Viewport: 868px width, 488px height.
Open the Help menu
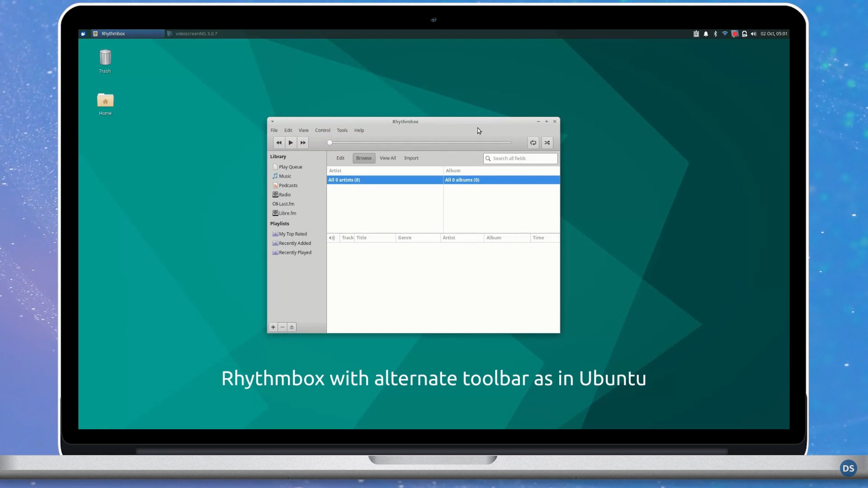[359, 130]
